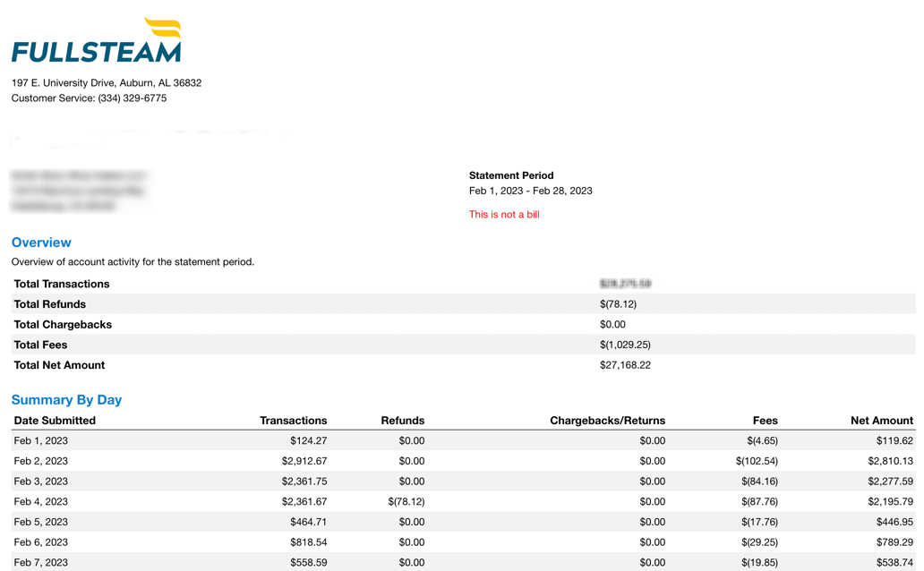Click the Statement Period label
The height and width of the screenshot is (571, 924).
click(511, 175)
